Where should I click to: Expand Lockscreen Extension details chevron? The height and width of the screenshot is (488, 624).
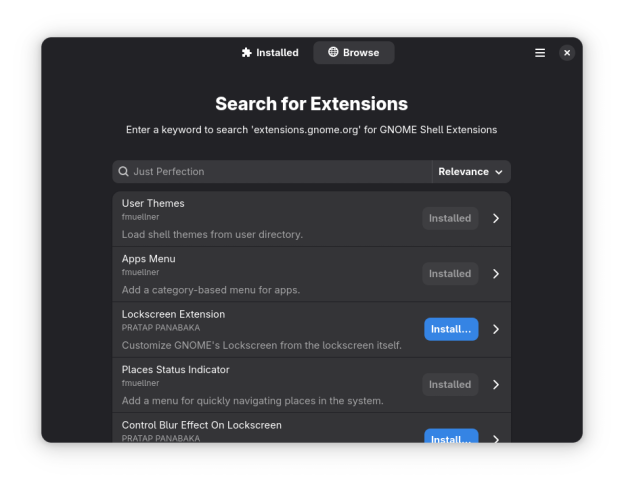pyautogui.click(x=496, y=329)
